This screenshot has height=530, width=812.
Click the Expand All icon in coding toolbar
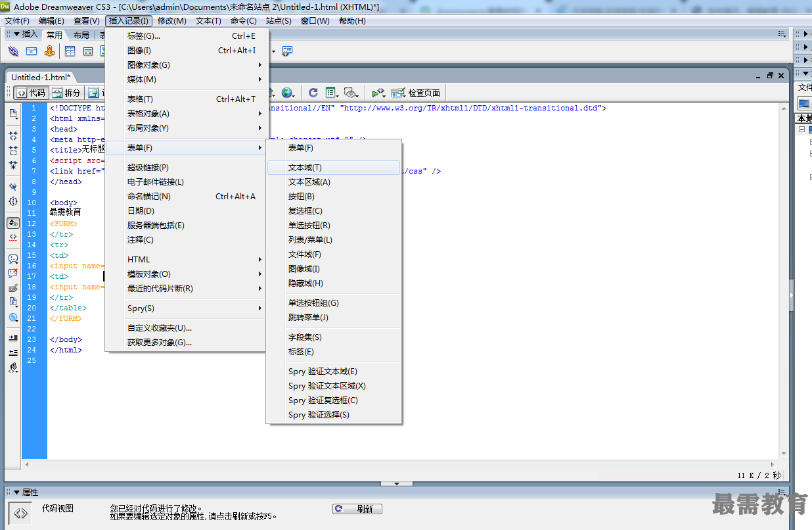click(13, 165)
